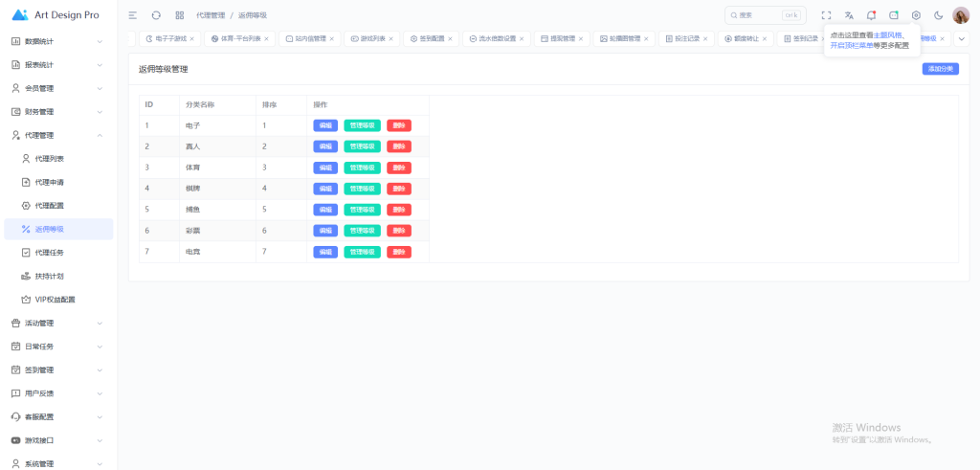Click 编辑 for 棋牌 row
The image size is (980, 470).
pyautogui.click(x=325, y=189)
